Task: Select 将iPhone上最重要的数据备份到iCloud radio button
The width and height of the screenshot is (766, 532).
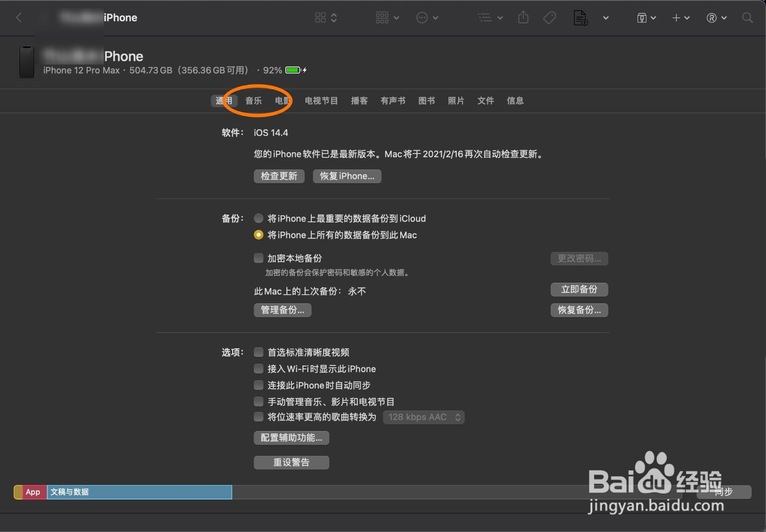Action: tap(259, 218)
